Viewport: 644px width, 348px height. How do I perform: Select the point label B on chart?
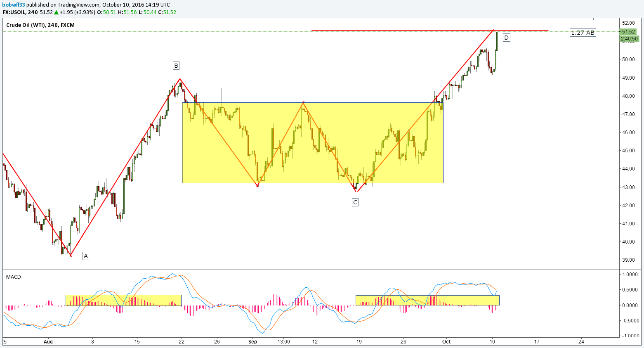176,65
